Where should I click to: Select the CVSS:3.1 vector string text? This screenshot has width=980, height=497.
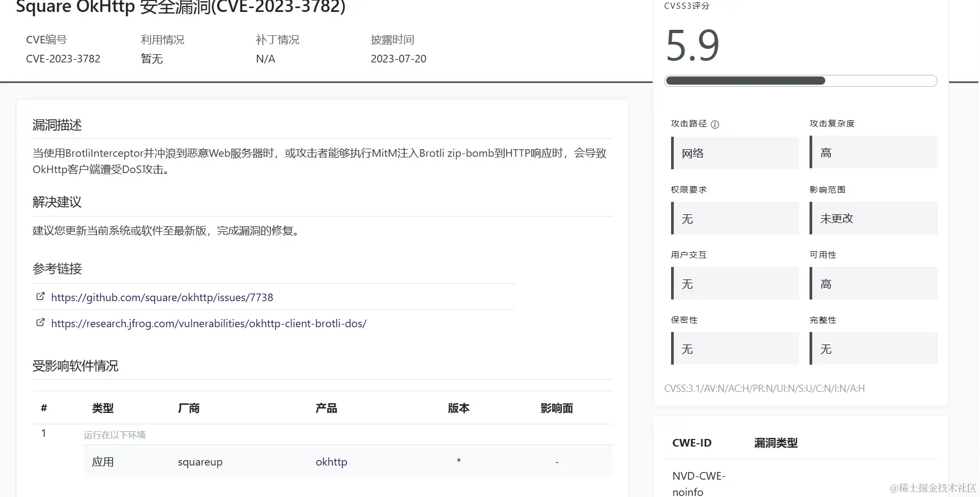pyautogui.click(x=766, y=387)
